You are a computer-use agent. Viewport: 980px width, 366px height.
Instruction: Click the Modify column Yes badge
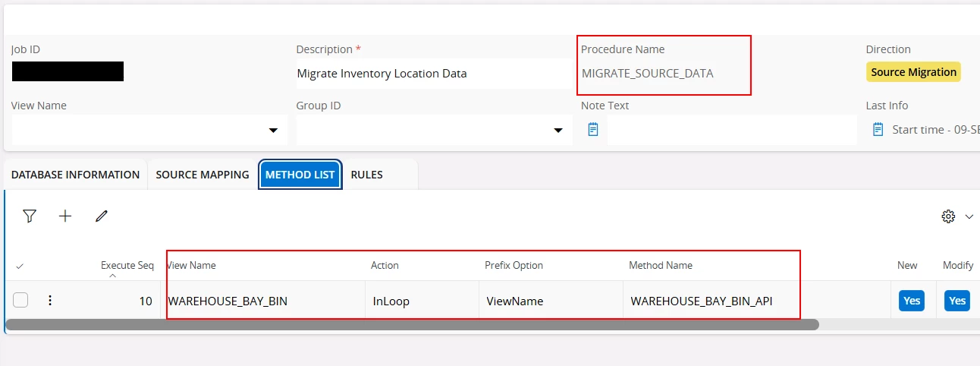(957, 301)
